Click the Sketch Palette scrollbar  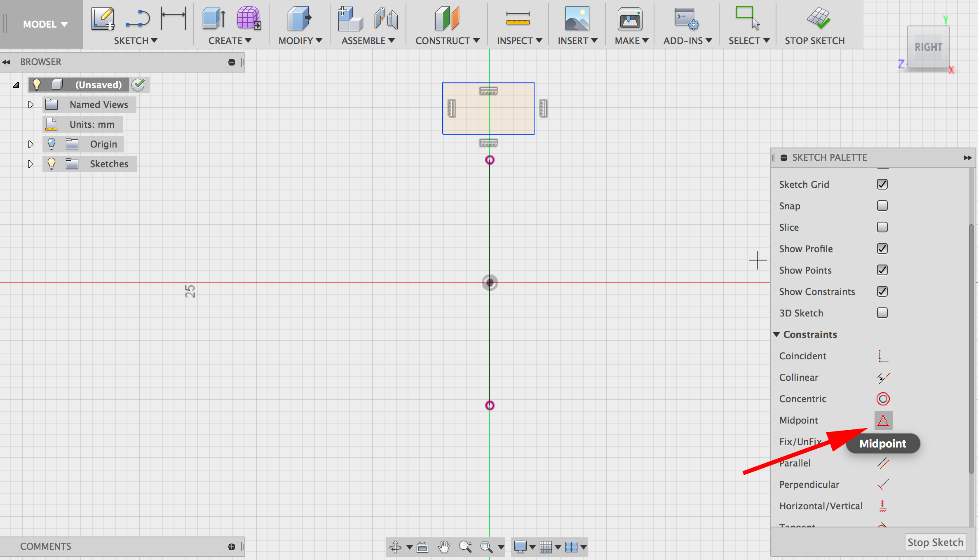(971, 348)
